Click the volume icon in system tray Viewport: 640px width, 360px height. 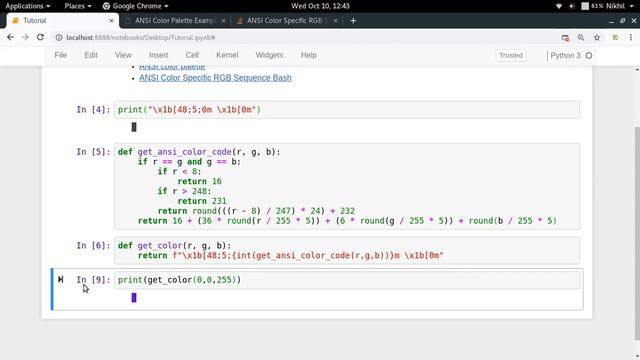pyautogui.click(x=571, y=6)
